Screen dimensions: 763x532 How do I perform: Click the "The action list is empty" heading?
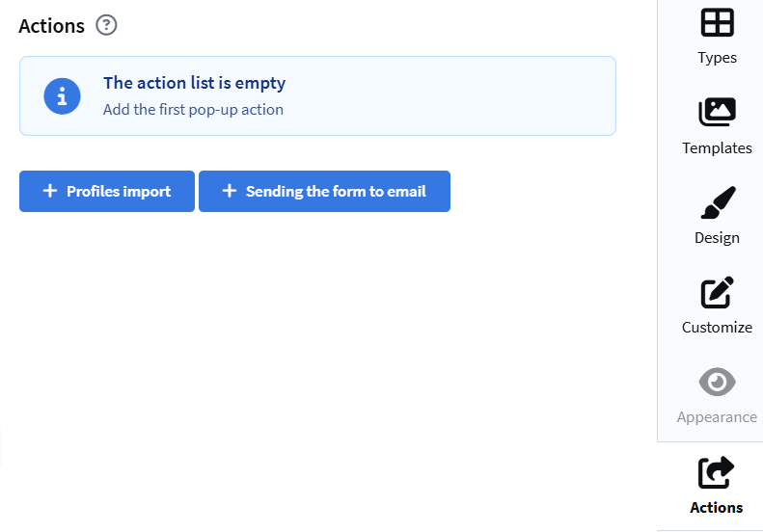pyautogui.click(x=194, y=83)
